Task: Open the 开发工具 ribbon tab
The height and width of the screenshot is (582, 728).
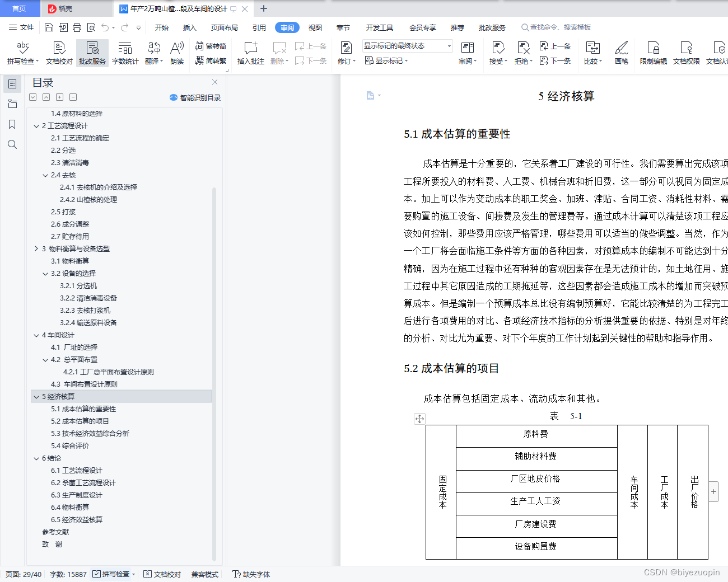Action: point(380,27)
